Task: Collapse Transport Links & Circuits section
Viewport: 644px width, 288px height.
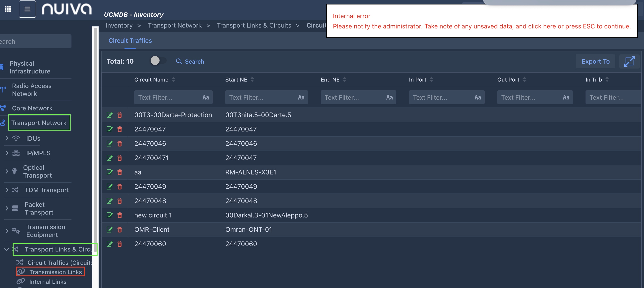Action: coord(7,249)
